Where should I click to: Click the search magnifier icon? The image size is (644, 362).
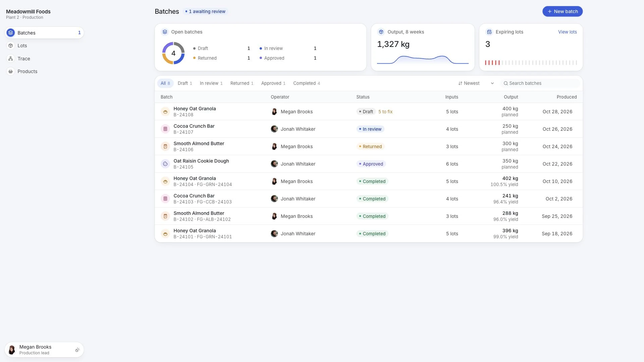(x=505, y=83)
